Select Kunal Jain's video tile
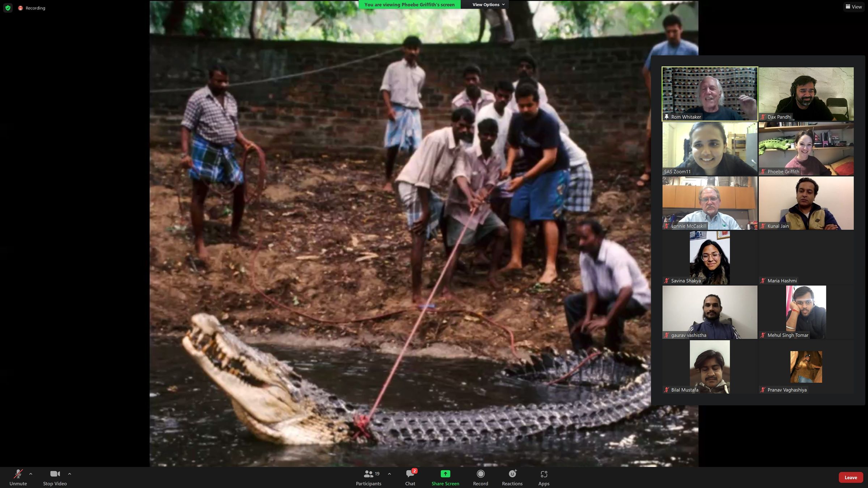This screenshot has height=488, width=868. 806,203
